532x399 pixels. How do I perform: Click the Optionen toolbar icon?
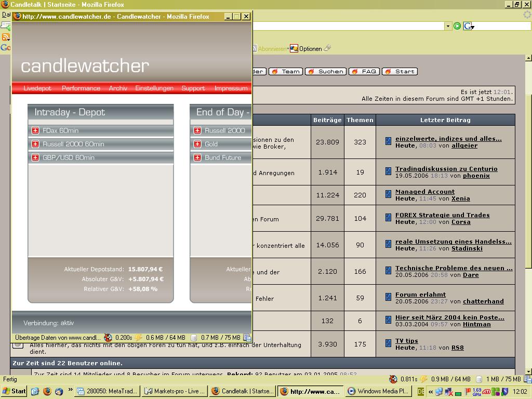[x=305, y=48]
